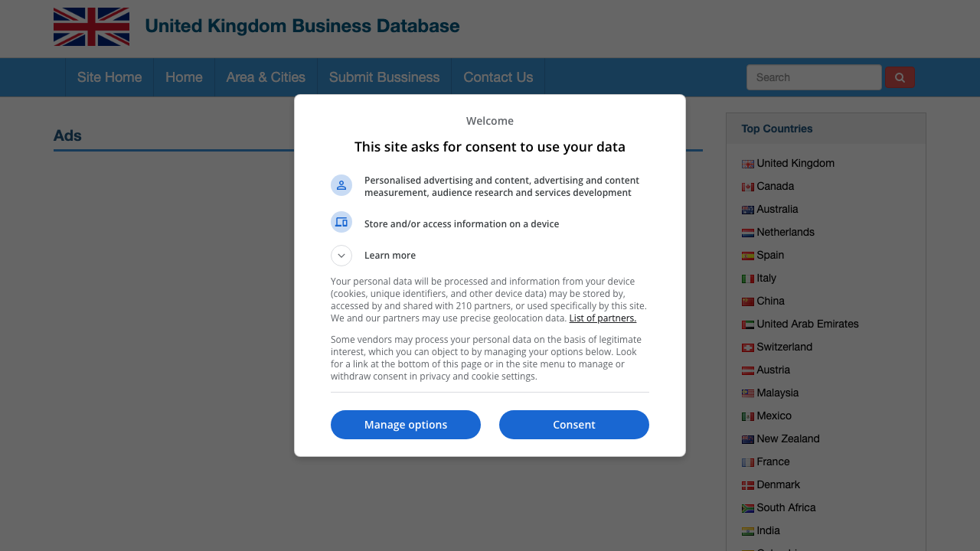Viewport: 980px width, 551px height.
Task: Click the Switzerland flag icon
Action: point(748,347)
